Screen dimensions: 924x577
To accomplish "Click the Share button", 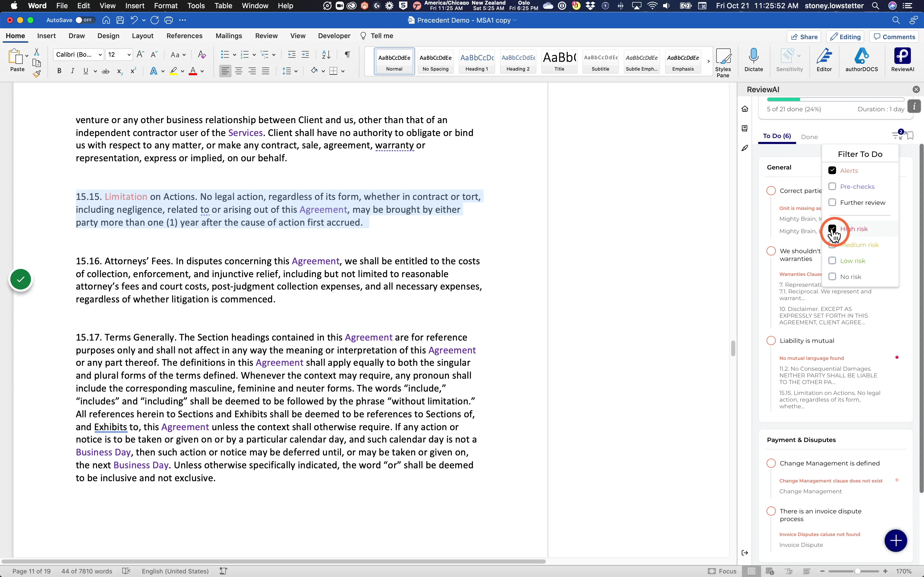I will point(804,37).
